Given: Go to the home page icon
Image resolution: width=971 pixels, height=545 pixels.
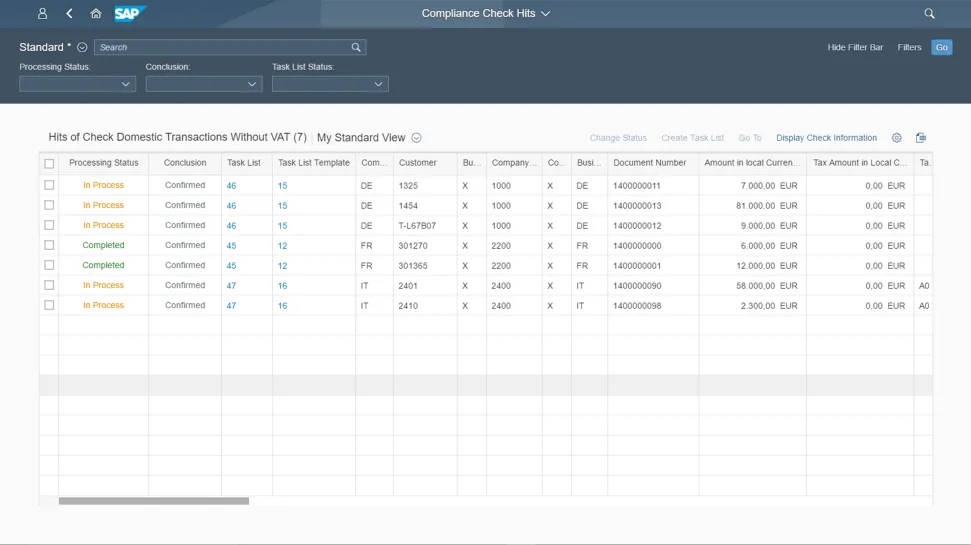Looking at the screenshot, I should (x=96, y=14).
